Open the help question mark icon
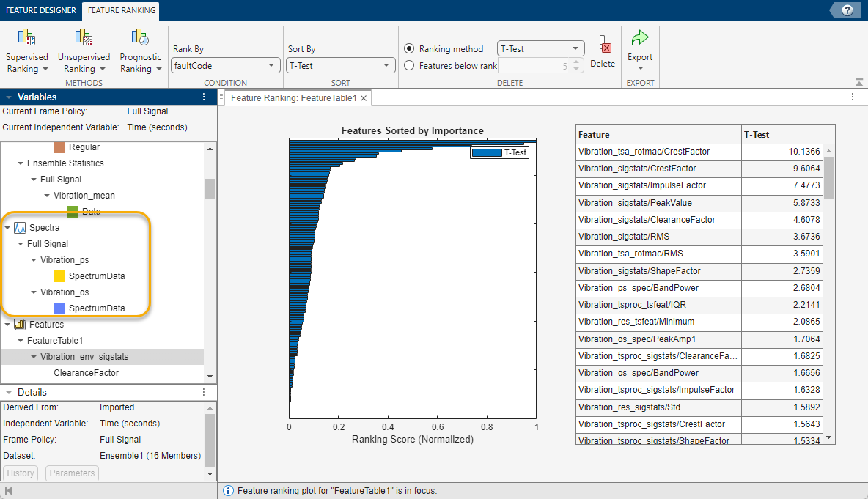The height and width of the screenshot is (499, 868). click(x=847, y=10)
